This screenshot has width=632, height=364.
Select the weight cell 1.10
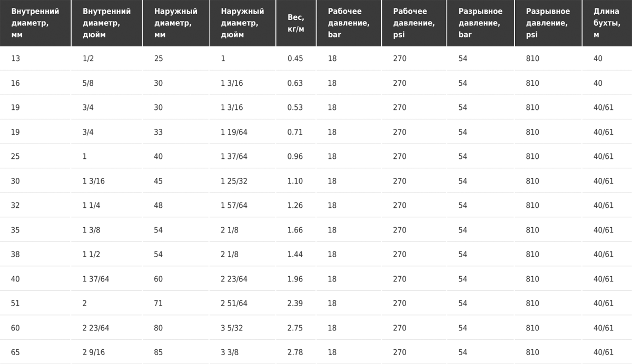click(296, 181)
